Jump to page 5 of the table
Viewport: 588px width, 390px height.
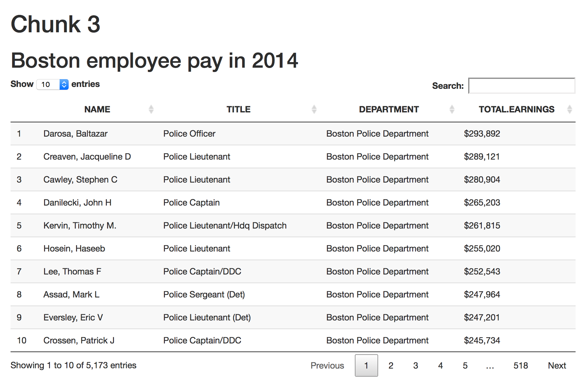click(465, 365)
